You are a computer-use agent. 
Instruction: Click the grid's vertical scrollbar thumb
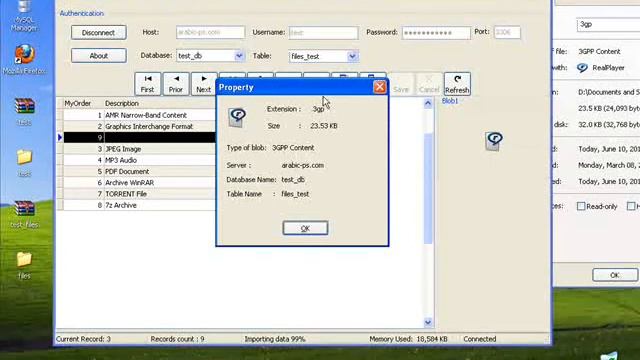pos(428,189)
